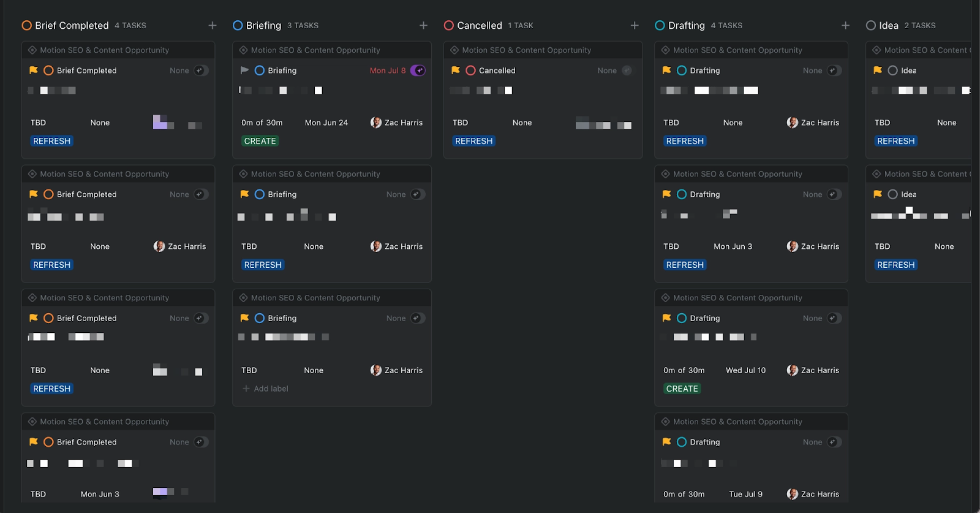This screenshot has height=513, width=980.
Task: Click status circle on first Idea card
Action: 893,70
